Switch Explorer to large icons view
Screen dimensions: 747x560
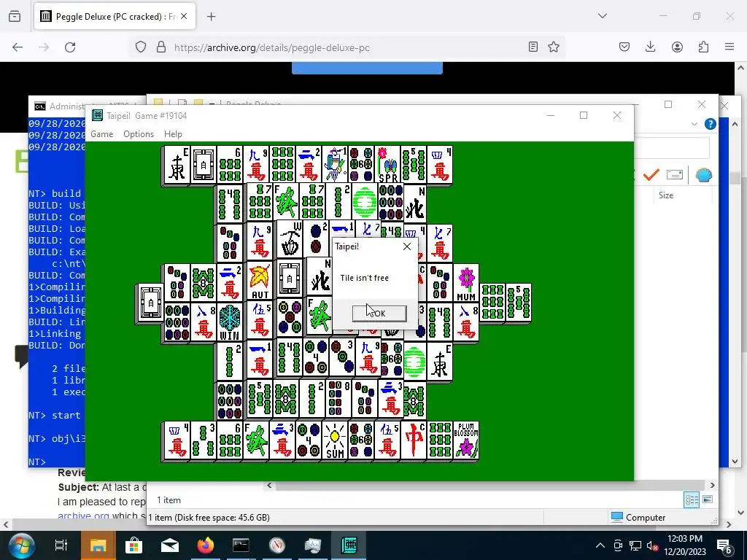pyautogui.click(x=708, y=499)
